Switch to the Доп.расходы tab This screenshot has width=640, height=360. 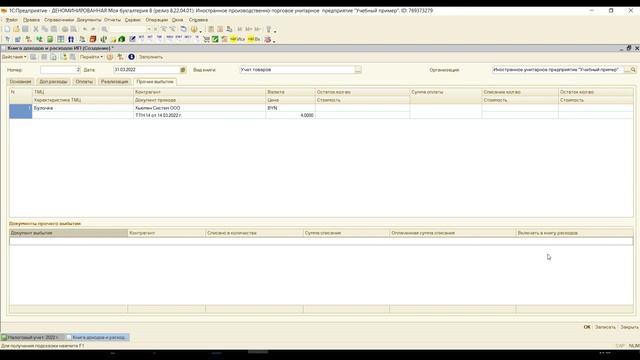click(53, 82)
